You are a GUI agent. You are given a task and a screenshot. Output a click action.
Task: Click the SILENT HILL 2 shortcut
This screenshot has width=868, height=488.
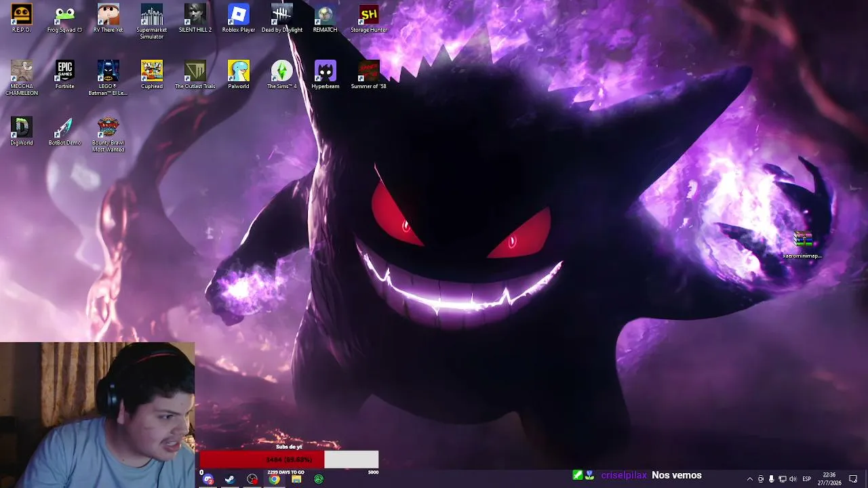point(195,18)
